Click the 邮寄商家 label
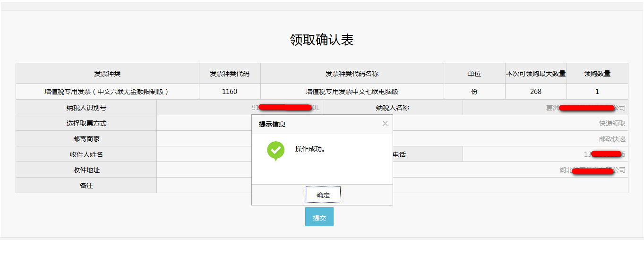Image resolution: width=644 pixels, height=255 pixels. (86, 139)
